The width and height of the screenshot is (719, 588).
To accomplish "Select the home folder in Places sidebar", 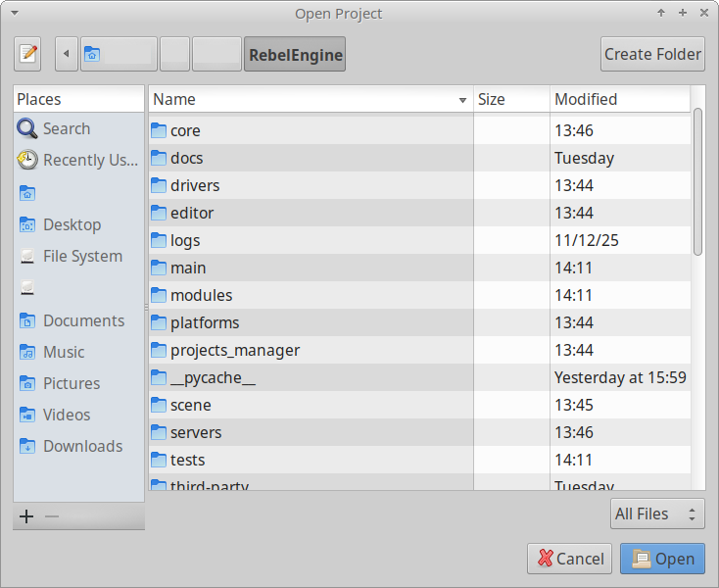I will pyautogui.click(x=78, y=193).
